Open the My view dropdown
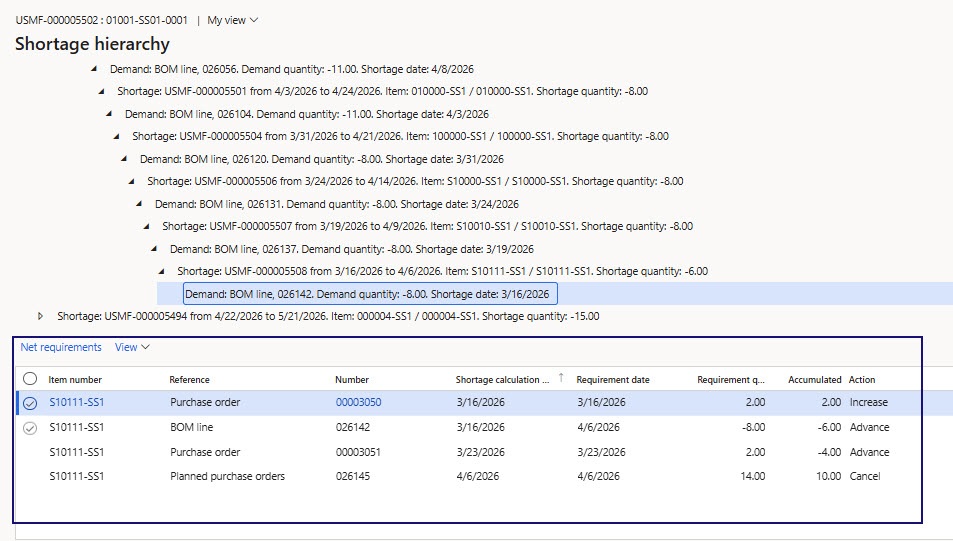This screenshot has height=541, width=953. point(232,20)
